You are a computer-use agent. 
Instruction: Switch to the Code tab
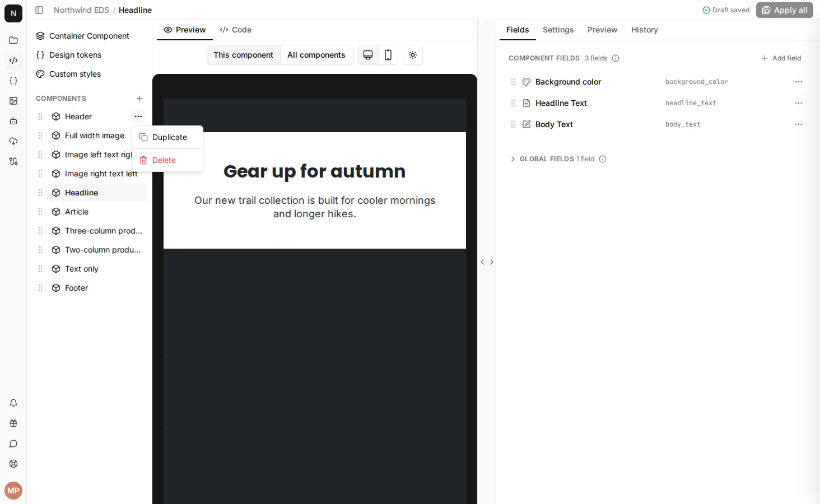[x=236, y=30]
